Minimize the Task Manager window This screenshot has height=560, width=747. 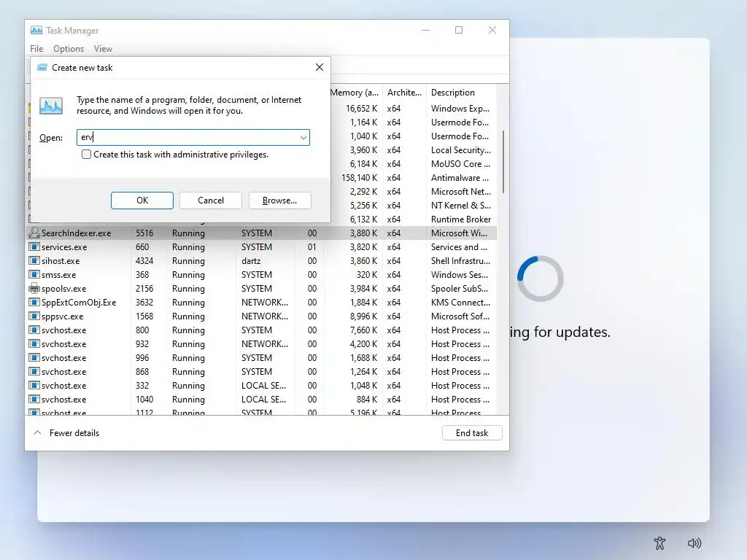tap(426, 30)
